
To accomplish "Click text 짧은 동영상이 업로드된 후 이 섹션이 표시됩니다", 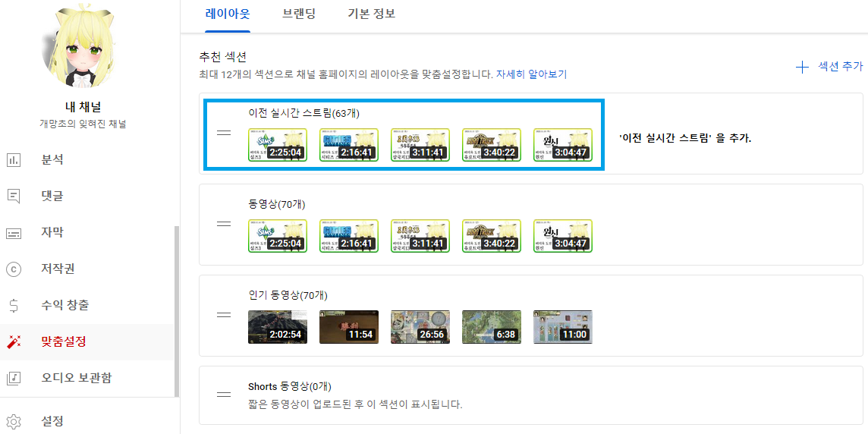I will tap(355, 404).
